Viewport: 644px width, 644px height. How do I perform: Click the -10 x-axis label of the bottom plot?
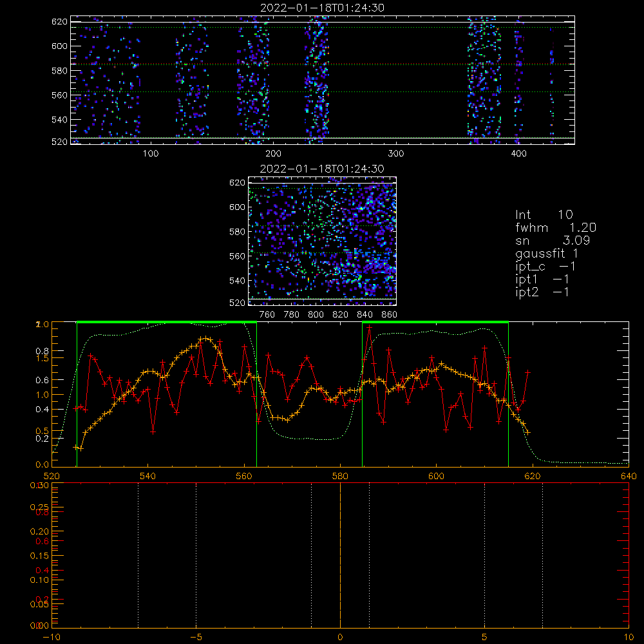pos(52,638)
